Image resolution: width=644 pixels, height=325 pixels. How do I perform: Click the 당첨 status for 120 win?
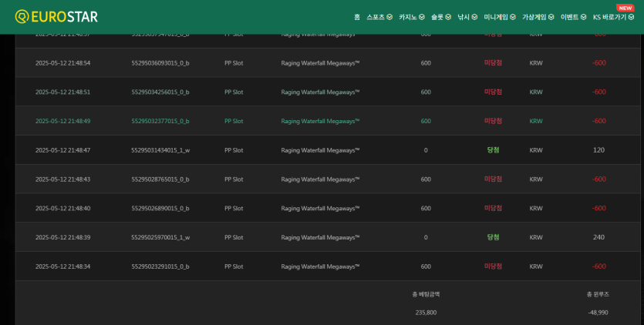point(493,150)
